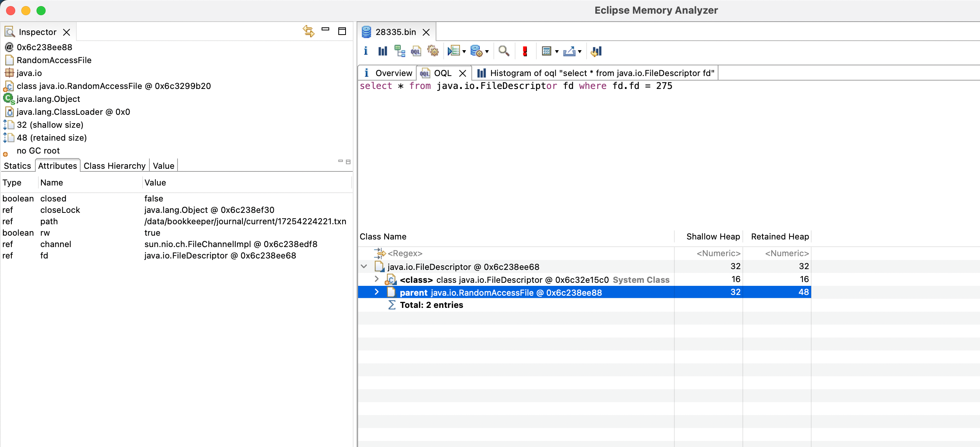The height and width of the screenshot is (447, 980).
Task: Click the Run Expert System Test icon
Action: [x=454, y=51]
